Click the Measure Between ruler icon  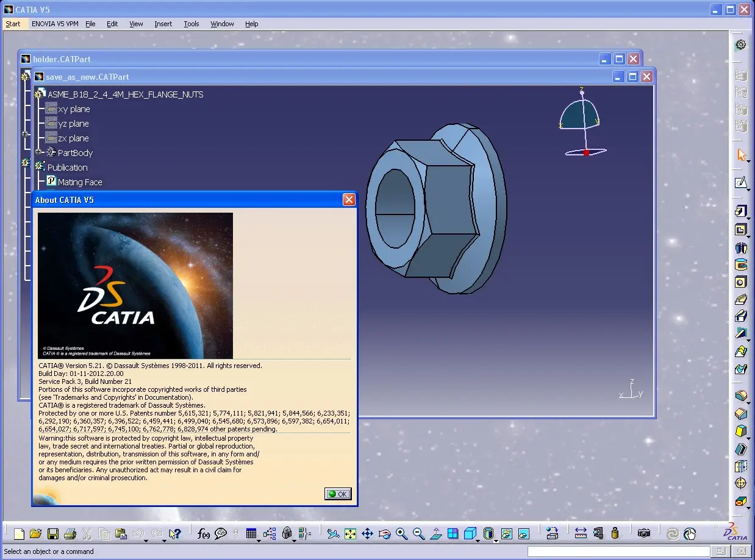[x=581, y=534]
